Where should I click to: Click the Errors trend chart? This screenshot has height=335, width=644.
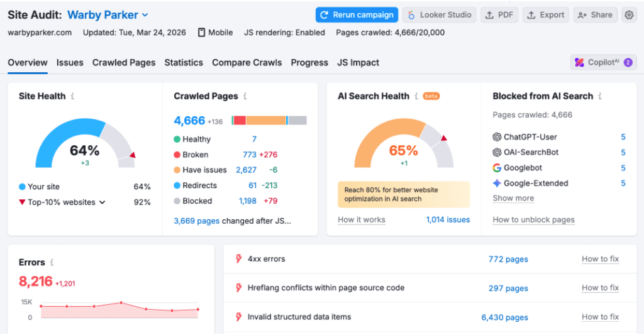(119, 310)
